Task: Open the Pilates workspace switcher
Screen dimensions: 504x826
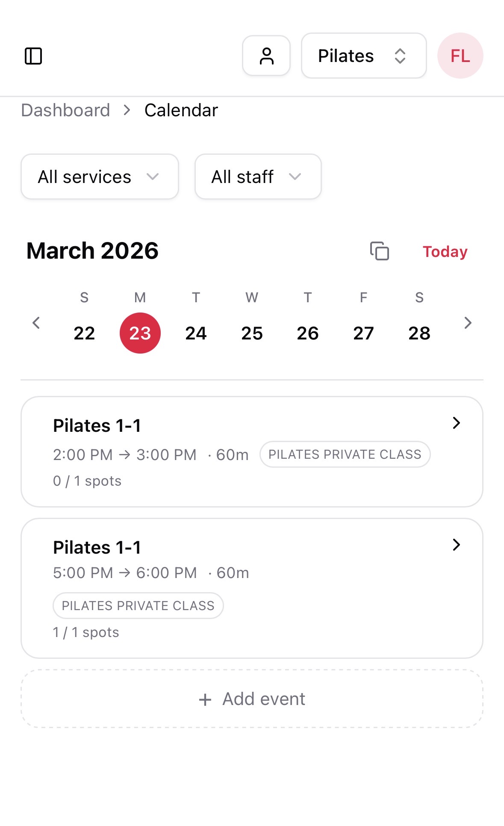Action: 364,56
